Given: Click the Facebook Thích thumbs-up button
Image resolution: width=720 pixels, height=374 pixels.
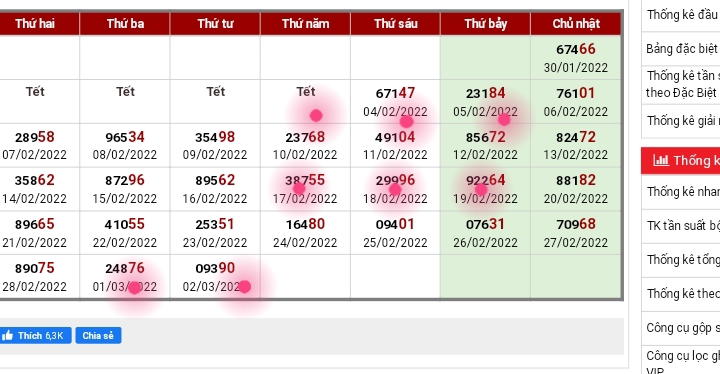Looking at the screenshot, I should 35,335.
